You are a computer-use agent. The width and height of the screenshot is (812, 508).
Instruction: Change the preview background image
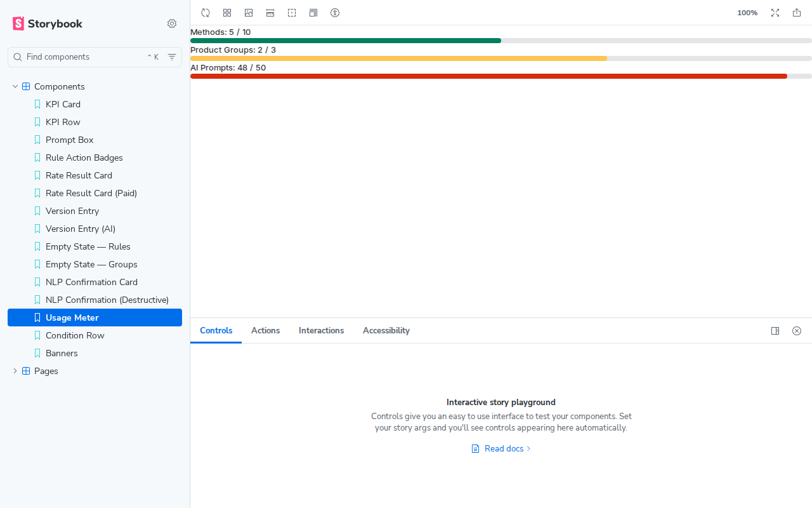pyautogui.click(x=249, y=13)
